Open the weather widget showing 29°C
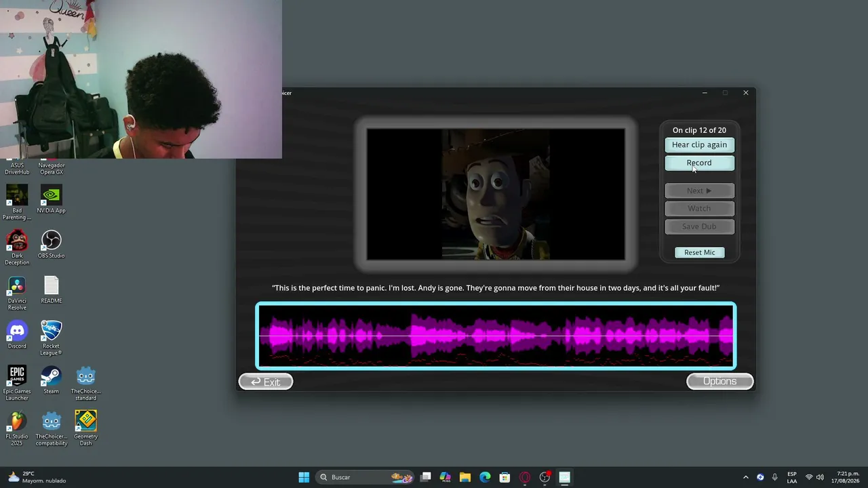The width and height of the screenshot is (868, 488). click(37, 477)
